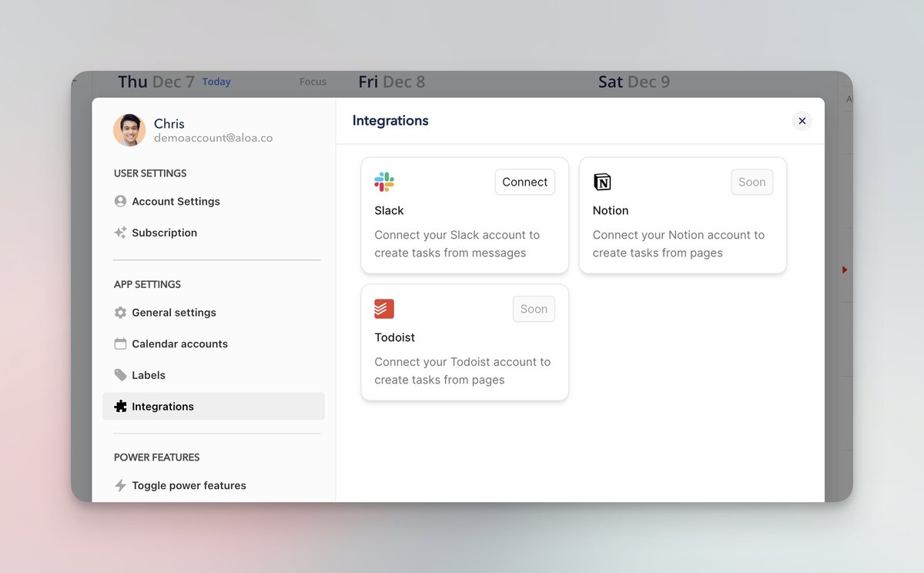Image resolution: width=924 pixels, height=573 pixels.
Task: Click the Slack card description text
Action: coord(457,244)
